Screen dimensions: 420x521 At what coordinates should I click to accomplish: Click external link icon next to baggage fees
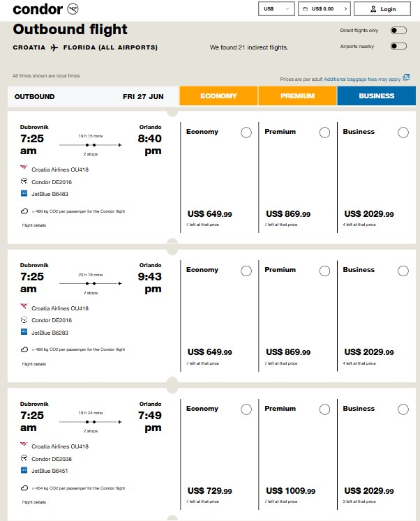click(406, 77)
